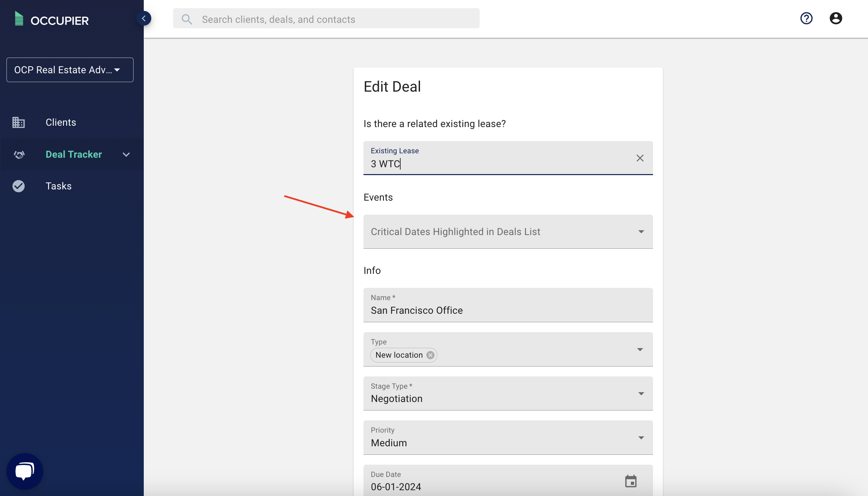Collapse the sidebar with the chevron button

pyautogui.click(x=144, y=18)
